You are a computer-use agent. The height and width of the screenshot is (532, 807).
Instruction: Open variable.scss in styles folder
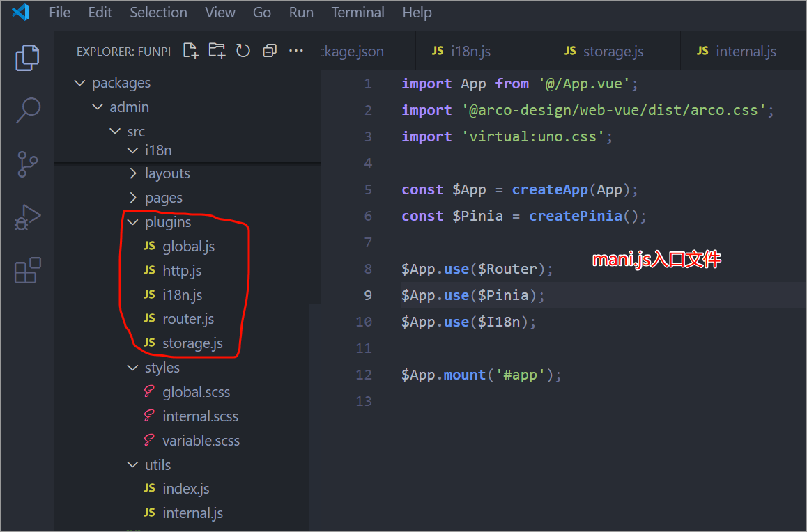click(x=201, y=441)
